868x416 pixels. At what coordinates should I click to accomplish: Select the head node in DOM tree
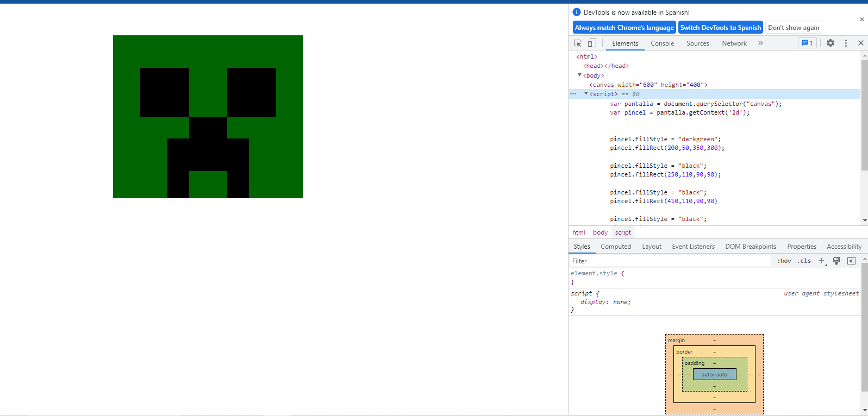(605, 66)
